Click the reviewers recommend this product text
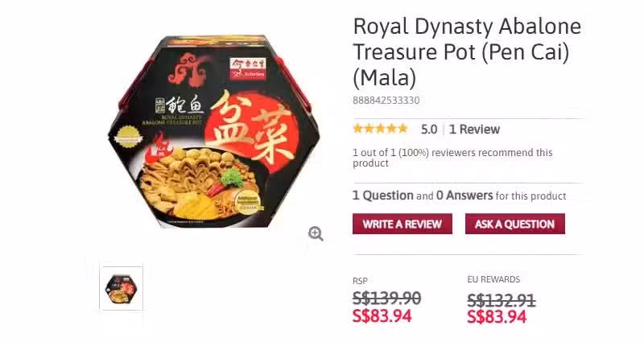Viewport: 644px width, 346px height. pyautogui.click(x=452, y=158)
